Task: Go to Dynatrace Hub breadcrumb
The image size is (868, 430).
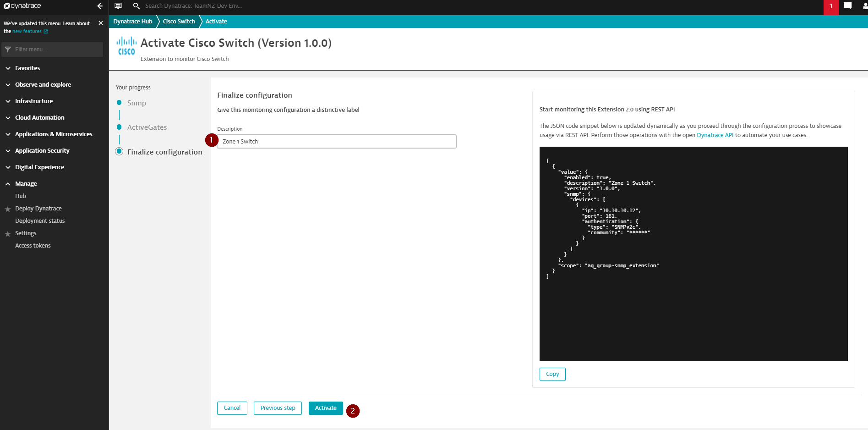Action: [133, 22]
